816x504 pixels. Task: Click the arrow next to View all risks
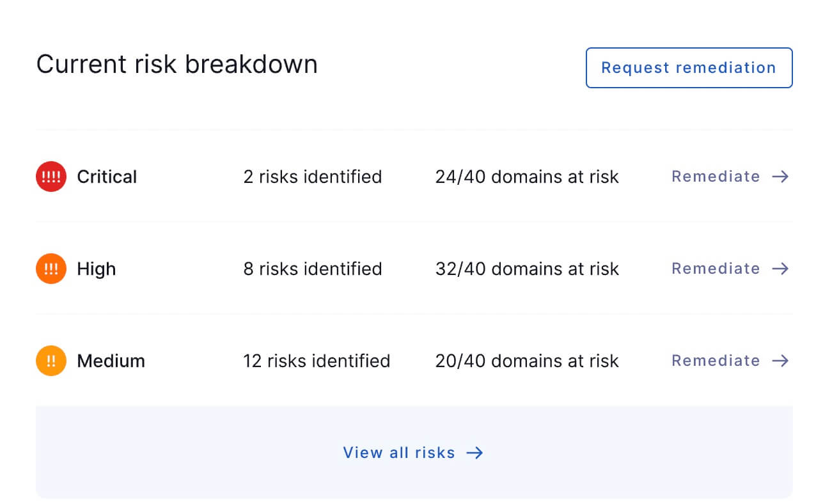tap(475, 453)
